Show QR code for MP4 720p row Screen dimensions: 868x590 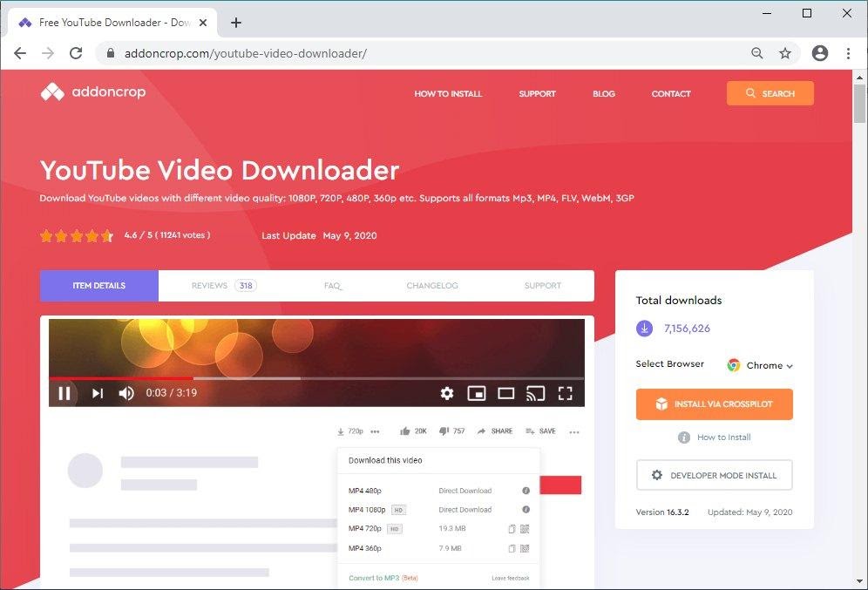pos(525,529)
